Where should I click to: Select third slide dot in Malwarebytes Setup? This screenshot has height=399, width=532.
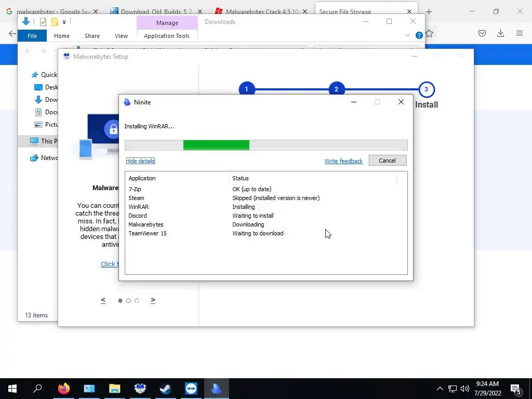pos(137,301)
